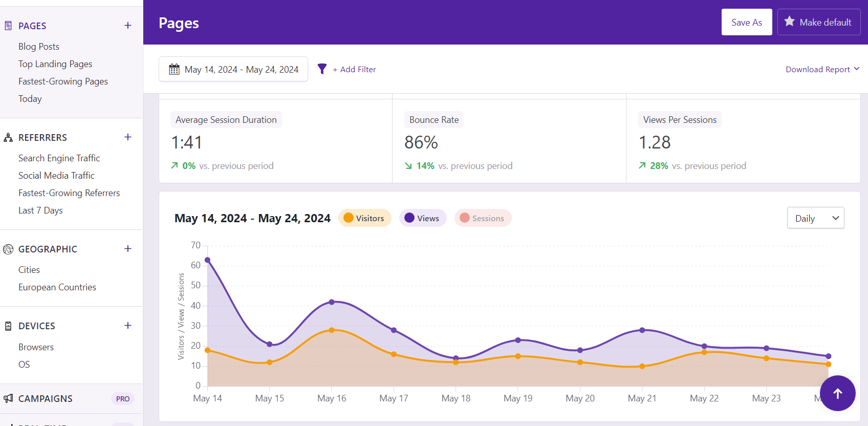This screenshot has width=868, height=426.
Task: Click the Views data point on May 21
Action: coord(642,330)
